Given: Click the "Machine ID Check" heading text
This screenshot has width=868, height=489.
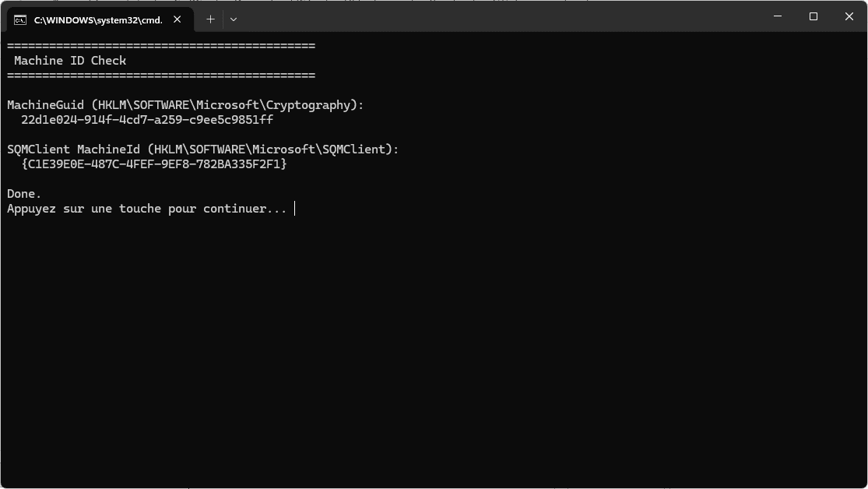Looking at the screenshot, I should 70,61.
